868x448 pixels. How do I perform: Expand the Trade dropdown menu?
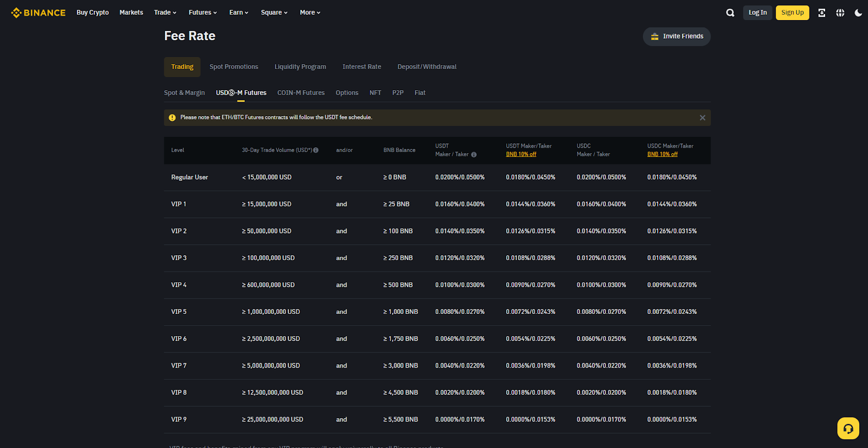tap(165, 12)
